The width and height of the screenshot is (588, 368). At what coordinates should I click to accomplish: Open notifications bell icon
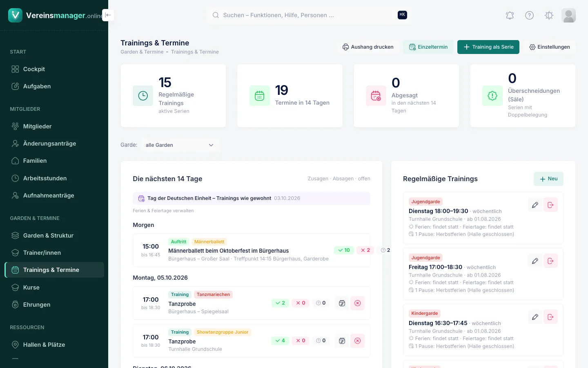tap(510, 16)
